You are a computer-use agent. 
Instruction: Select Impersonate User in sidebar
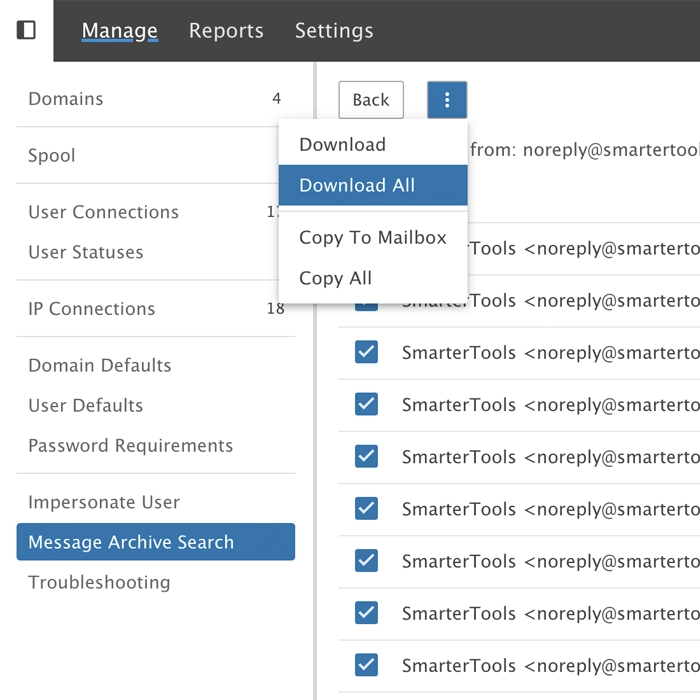point(156,502)
